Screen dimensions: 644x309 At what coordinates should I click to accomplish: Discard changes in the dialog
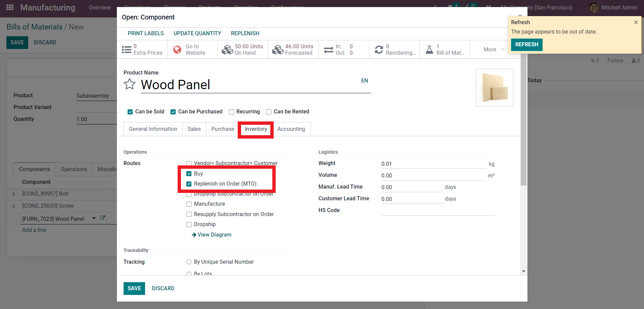coord(163,289)
